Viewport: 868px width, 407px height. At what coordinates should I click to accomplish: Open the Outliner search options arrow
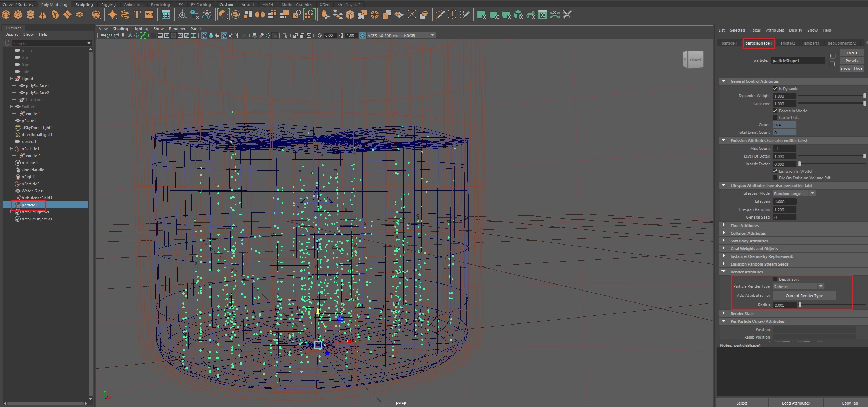tap(89, 43)
